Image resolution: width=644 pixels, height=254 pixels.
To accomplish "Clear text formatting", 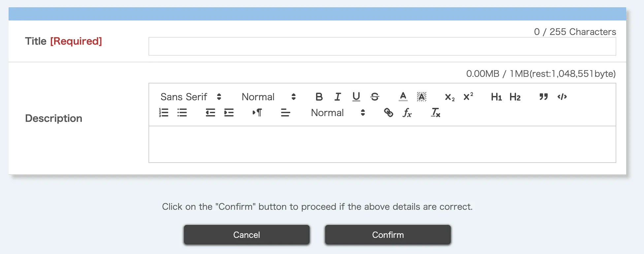I will click(435, 113).
